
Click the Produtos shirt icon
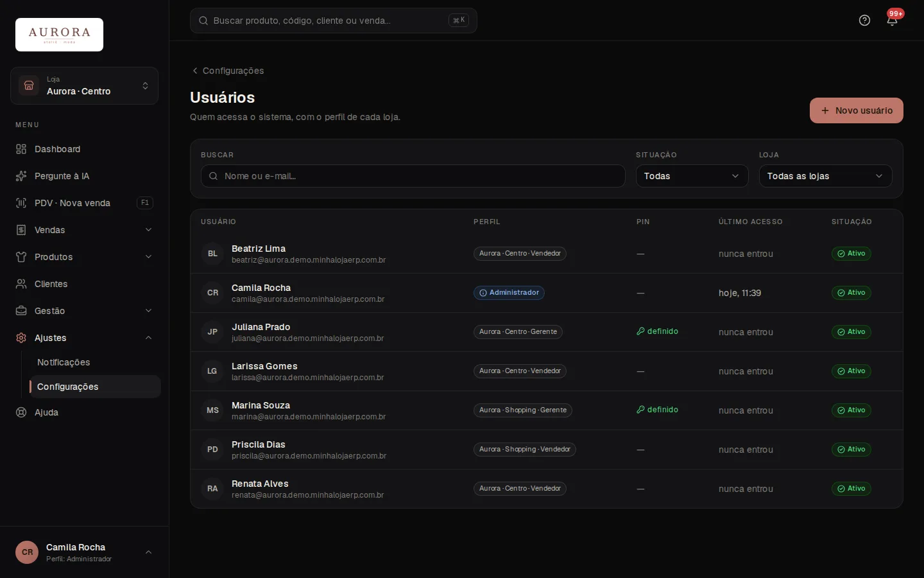(21, 257)
